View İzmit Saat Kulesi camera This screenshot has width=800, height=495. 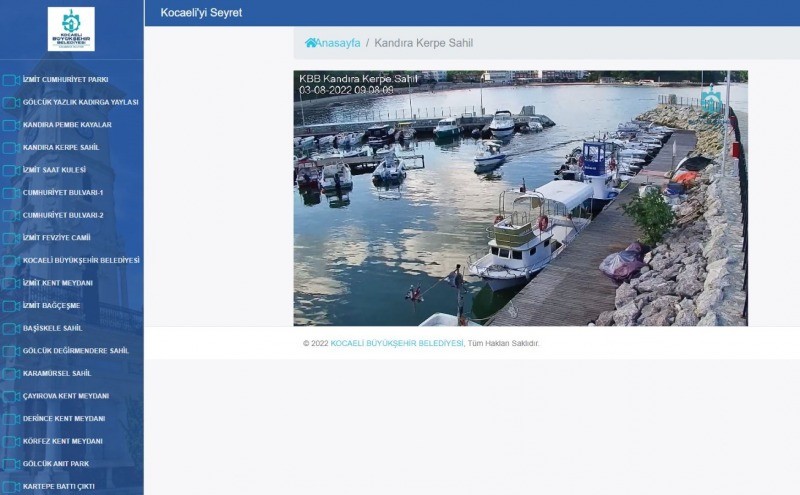coord(54,170)
